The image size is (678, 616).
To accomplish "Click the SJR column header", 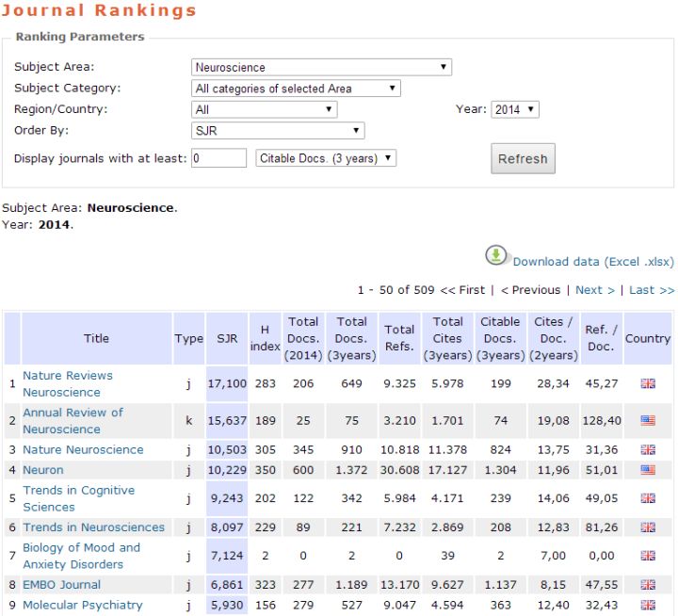I will coord(227,338).
